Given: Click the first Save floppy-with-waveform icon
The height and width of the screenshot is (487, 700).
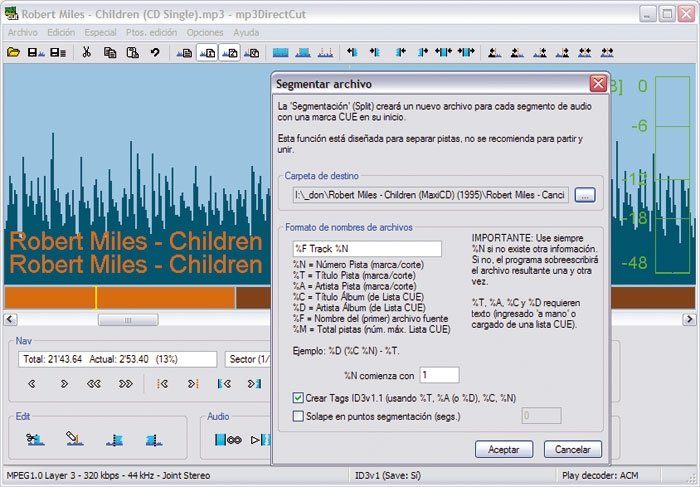Looking at the screenshot, I should pyautogui.click(x=36, y=52).
